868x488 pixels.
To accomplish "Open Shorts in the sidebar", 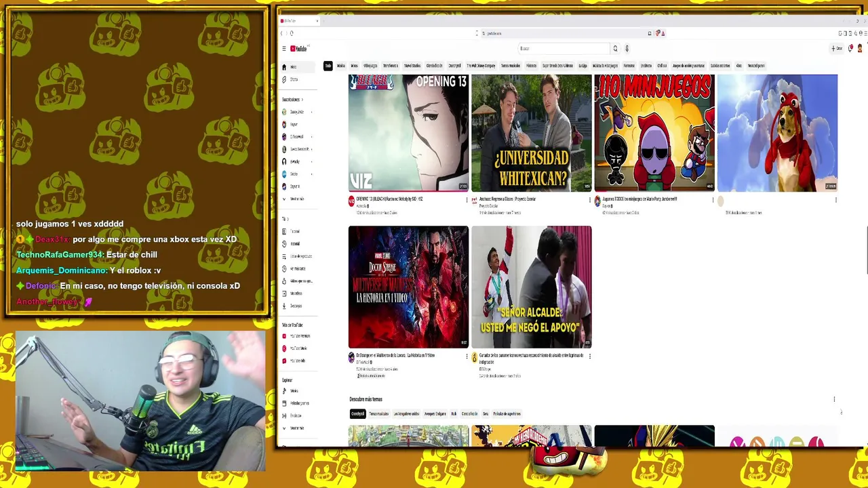I will [x=298, y=79].
